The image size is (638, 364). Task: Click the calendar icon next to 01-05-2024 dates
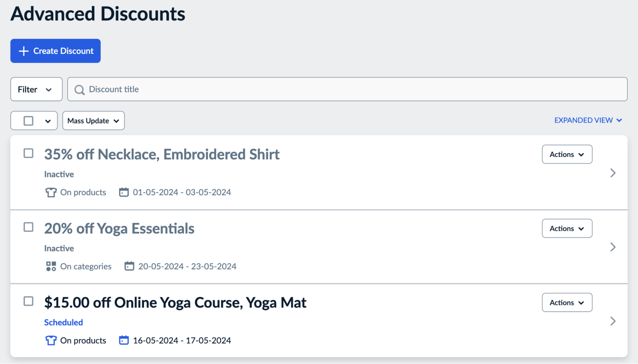(124, 192)
